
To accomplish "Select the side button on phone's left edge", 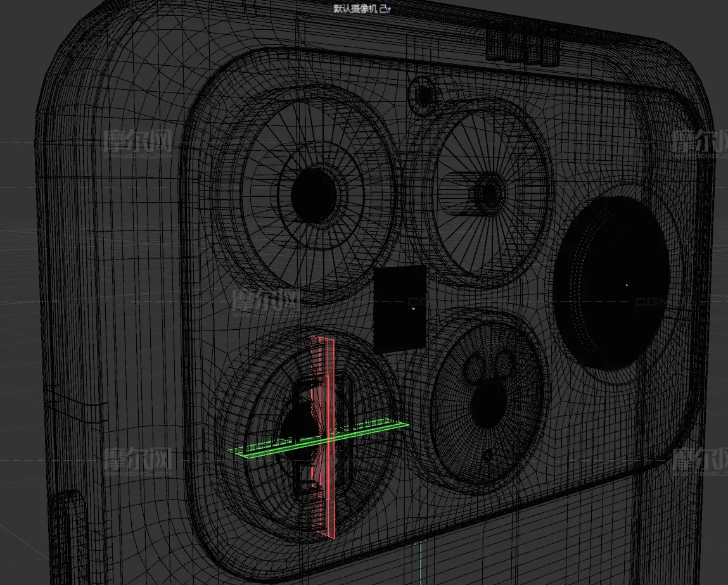I will tap(68, 538).
